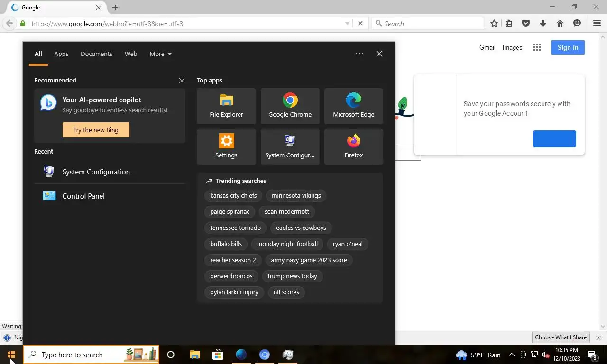Open notification center icon
607x364 pixels.
(593, 355)
